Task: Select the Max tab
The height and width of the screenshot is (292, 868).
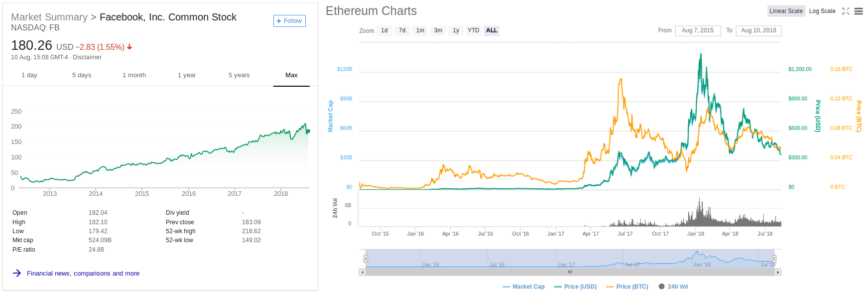Action: (291, 75)
